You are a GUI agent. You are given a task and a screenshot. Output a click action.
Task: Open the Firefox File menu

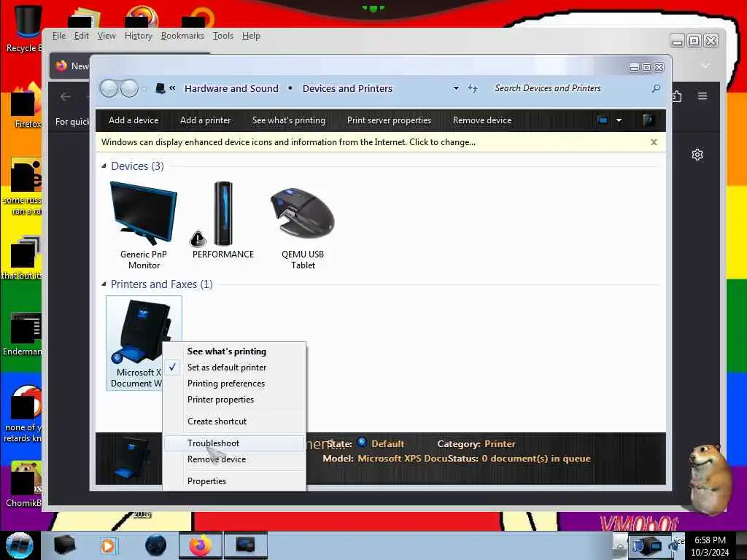(58, 36)
